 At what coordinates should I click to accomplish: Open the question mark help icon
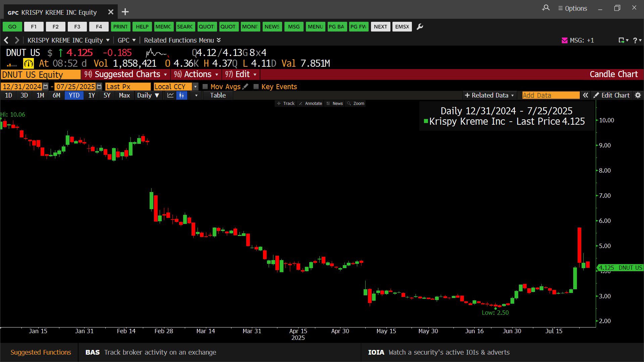(x=637, y=40)
